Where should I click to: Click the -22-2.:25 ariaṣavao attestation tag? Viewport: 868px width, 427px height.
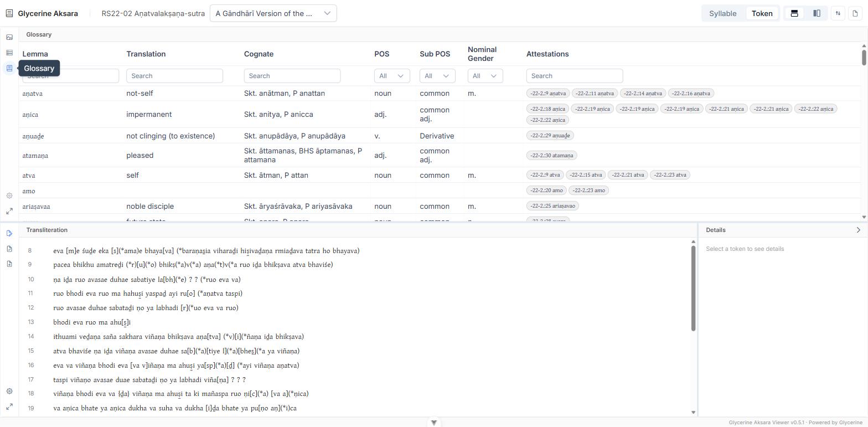click(x=552, y=205)
